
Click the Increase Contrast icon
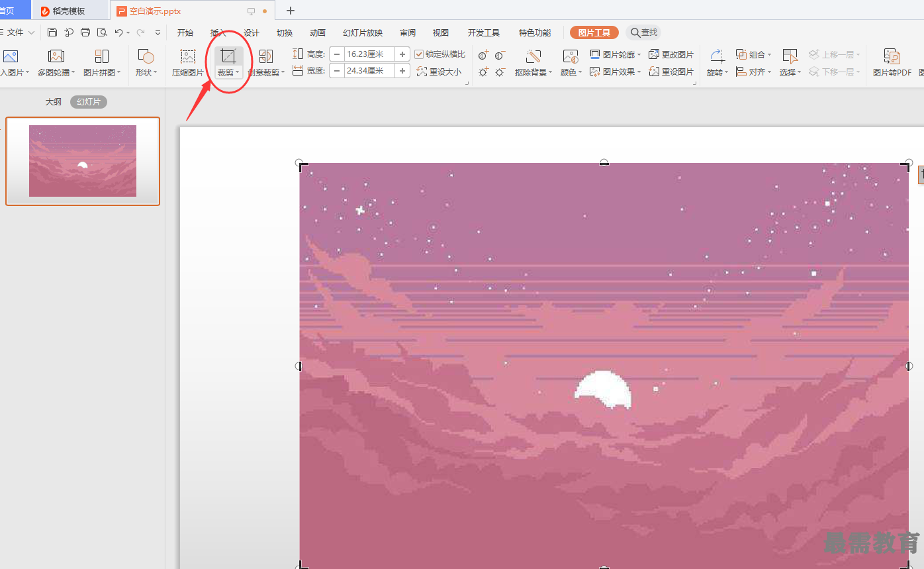coord(483,55)
